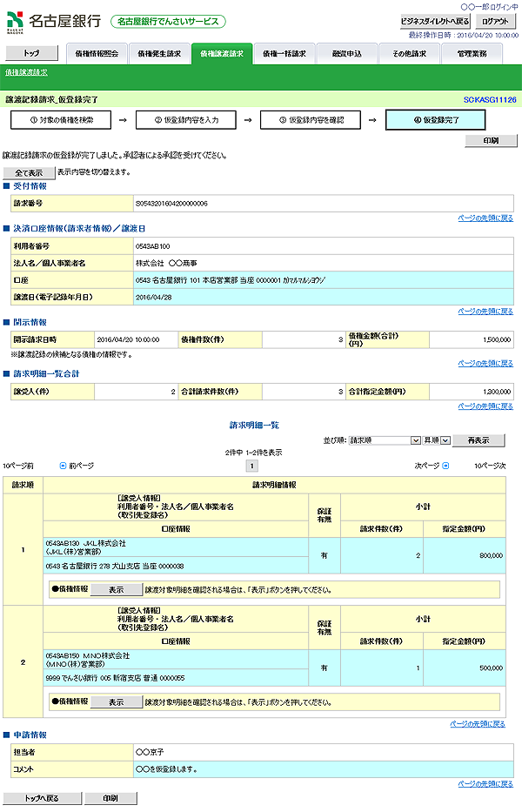The height and width of the screenshot is (812, 522).
Task: Click 債権金額 total 1,500,000
Action: pos(497,339)
